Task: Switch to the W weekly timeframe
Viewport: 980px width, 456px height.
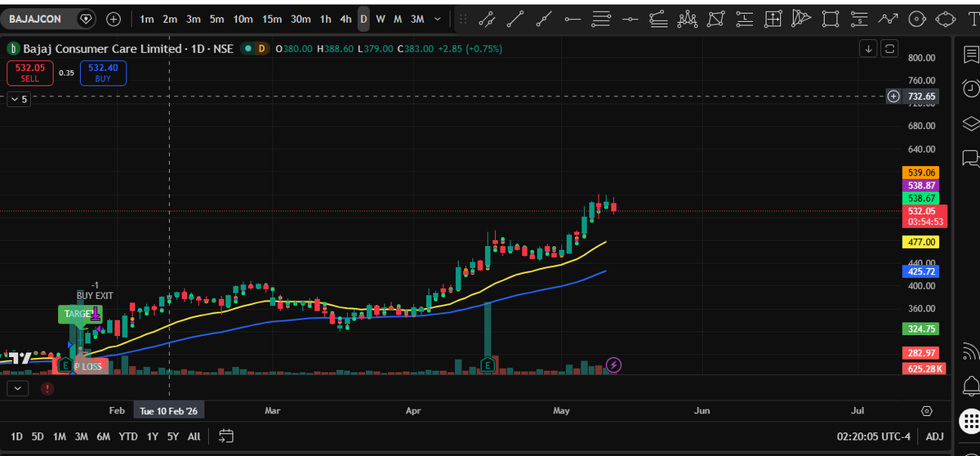Action: 381,19
